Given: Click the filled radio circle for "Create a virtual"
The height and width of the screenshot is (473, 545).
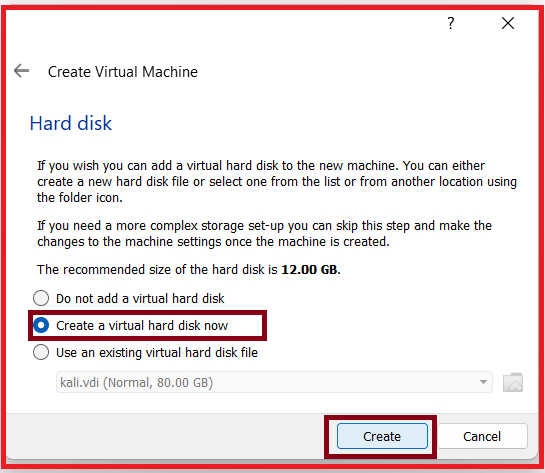Looking at the screenshot, I should [x=41, y=325].
